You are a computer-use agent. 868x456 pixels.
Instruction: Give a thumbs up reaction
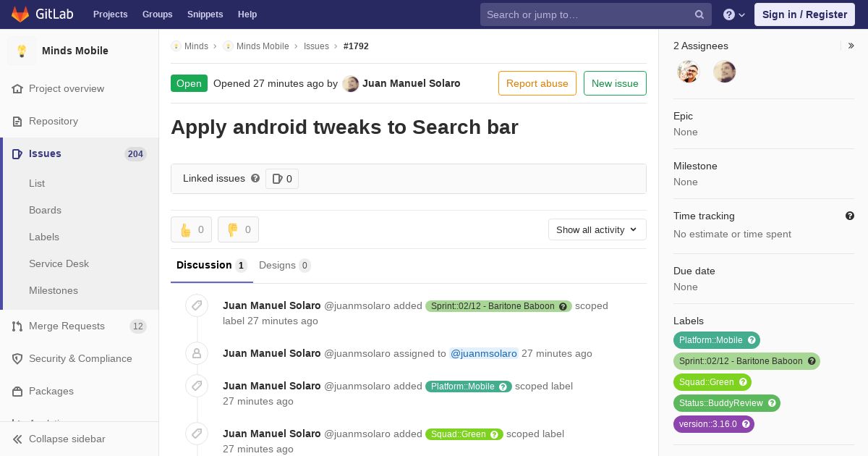[191, 229]
